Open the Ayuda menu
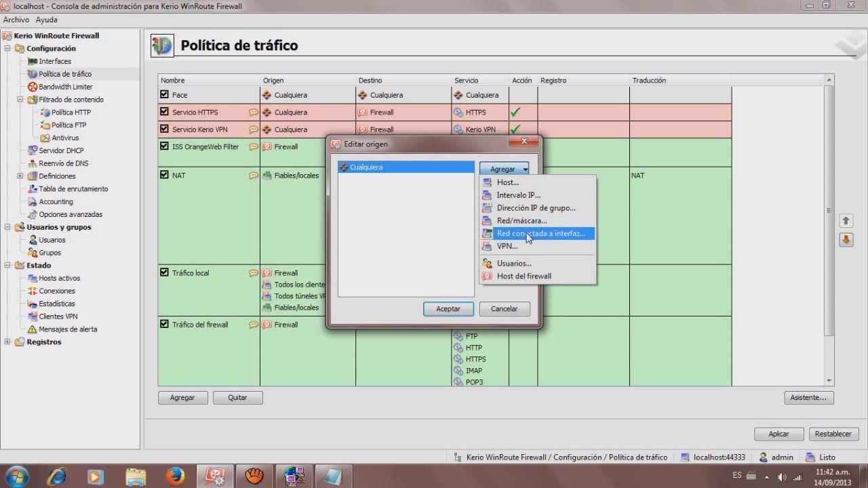 coord(46,20)
